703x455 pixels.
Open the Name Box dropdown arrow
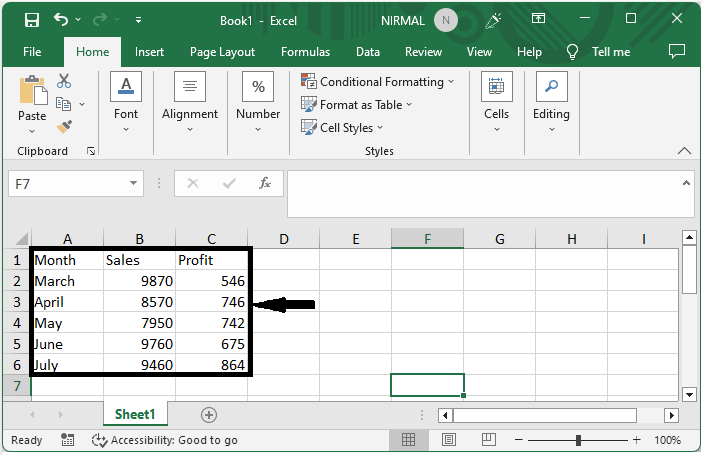(135, 184)
